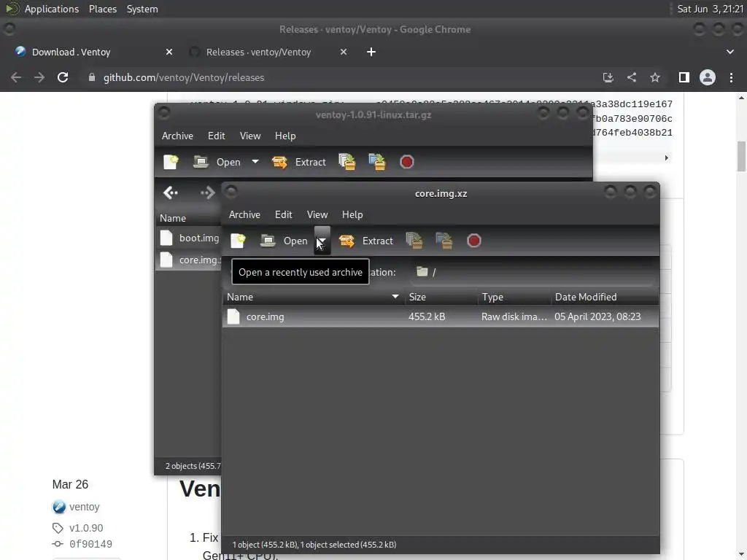Click Chrome back arrow
747x560 pixels.
tap(16, 77)
